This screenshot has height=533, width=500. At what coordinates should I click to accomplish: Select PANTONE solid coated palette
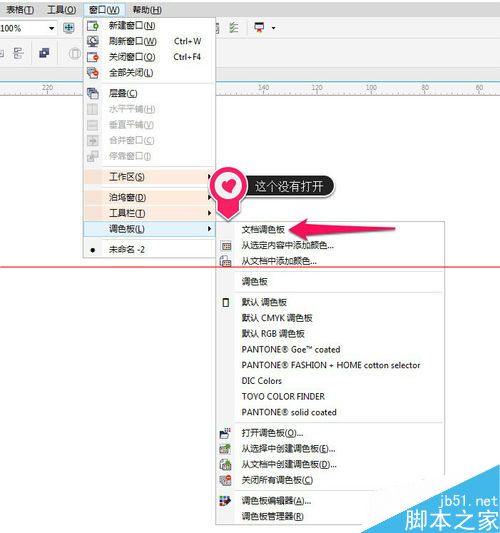tap(330, 412)
